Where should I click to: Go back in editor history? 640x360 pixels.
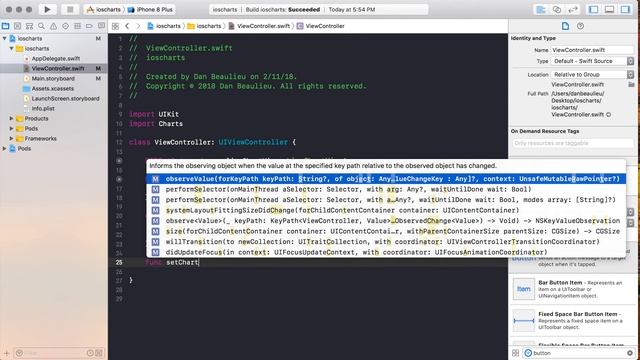coord(127,26)
